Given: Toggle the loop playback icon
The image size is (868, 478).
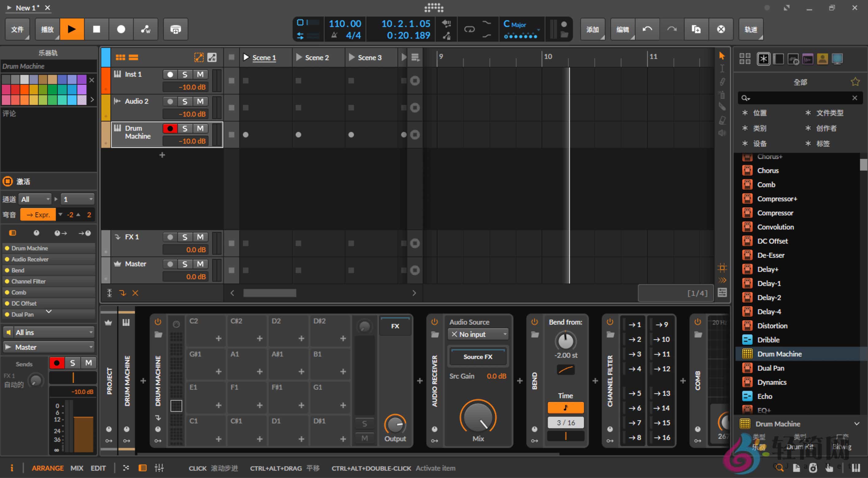Looking at the screenshot, I should tap(470, 29).
